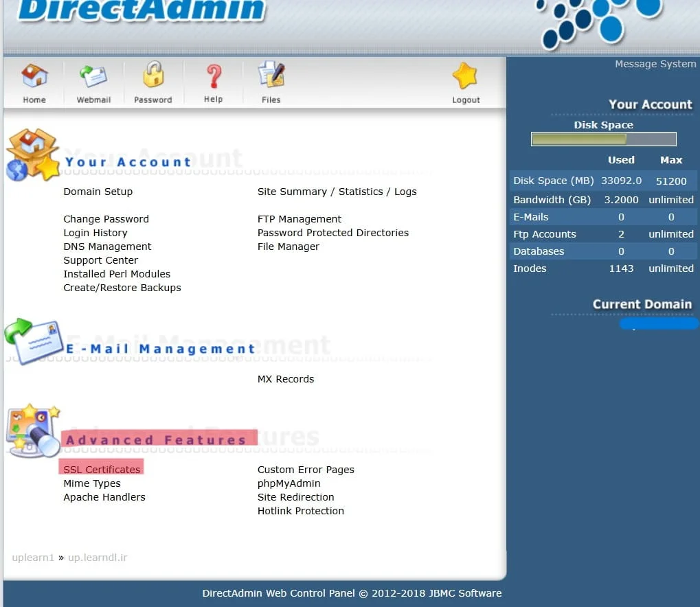Open Webmail from the toolbar icon

93,76
